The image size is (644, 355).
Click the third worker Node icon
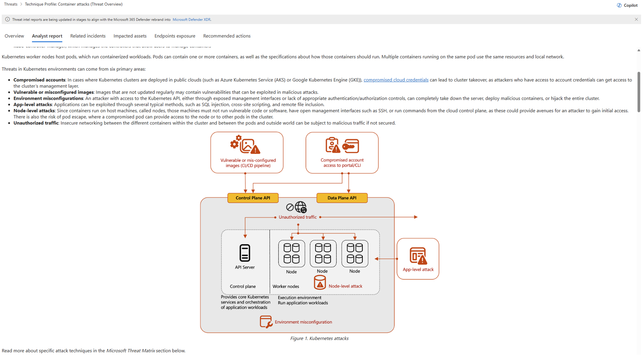pos(355,254)
